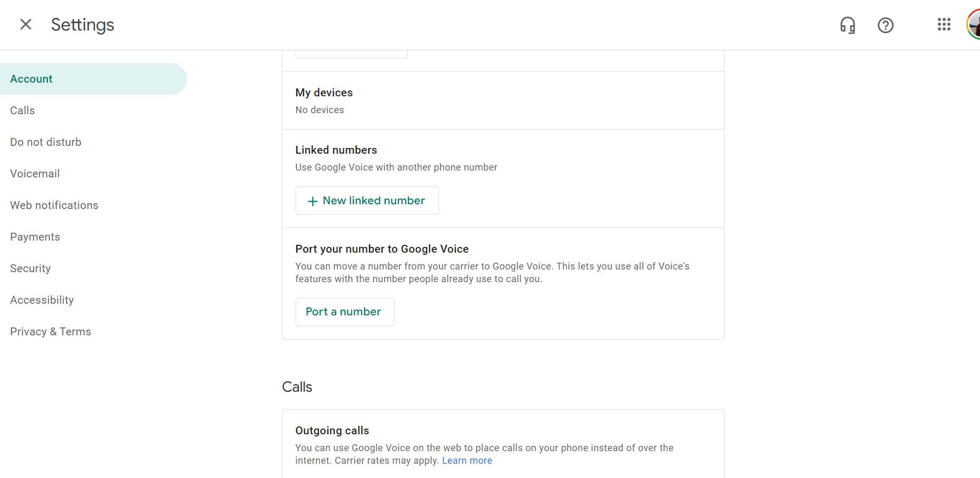
Task: Click the Port a number button
Action: click(x=344, y=312)
